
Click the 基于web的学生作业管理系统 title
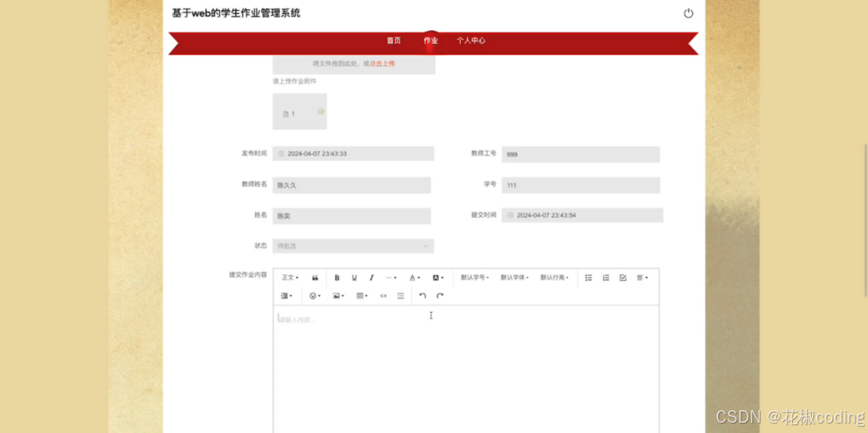click(236, 13)
